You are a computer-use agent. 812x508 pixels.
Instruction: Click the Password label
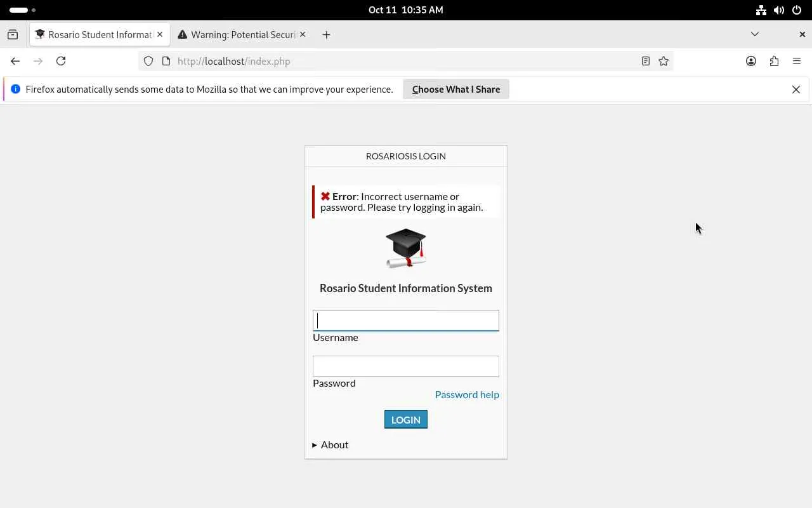(334, 383)
